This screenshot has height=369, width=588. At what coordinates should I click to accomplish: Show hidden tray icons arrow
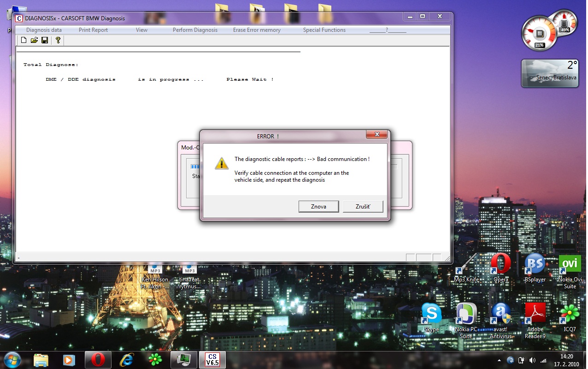pos(500,360)
